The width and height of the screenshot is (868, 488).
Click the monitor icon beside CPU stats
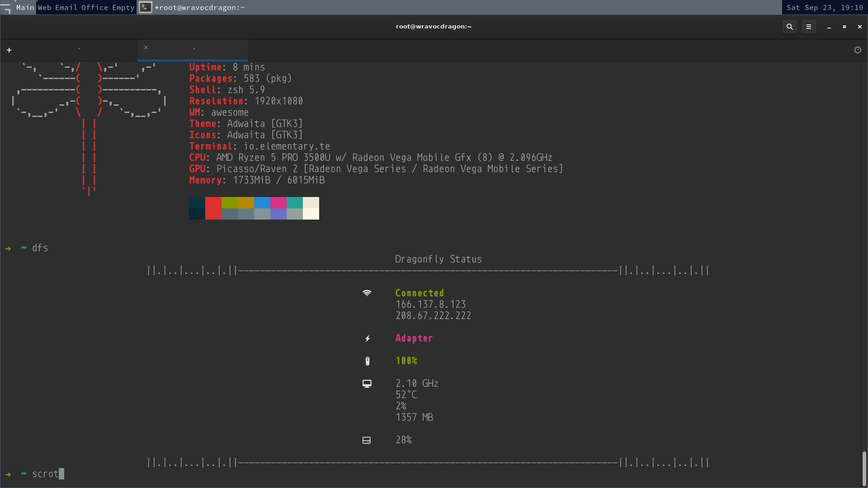[367, 384]
